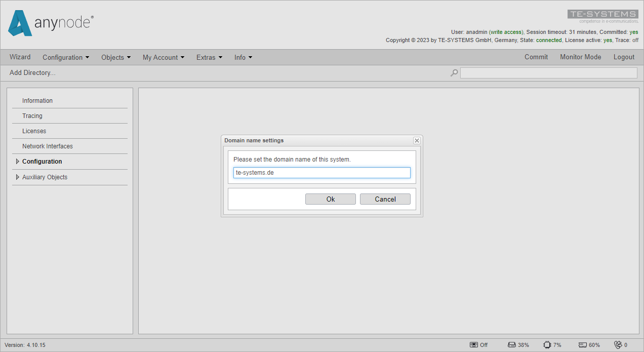Expand Auxiliary Objects in the sidebar
The height and width of the screenshot is (352, 644).
(x=17, y=177)
